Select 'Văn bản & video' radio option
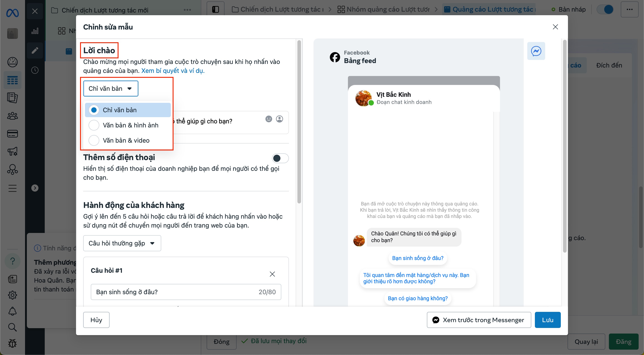Screen dimensions: 644x355 (94, 140)
